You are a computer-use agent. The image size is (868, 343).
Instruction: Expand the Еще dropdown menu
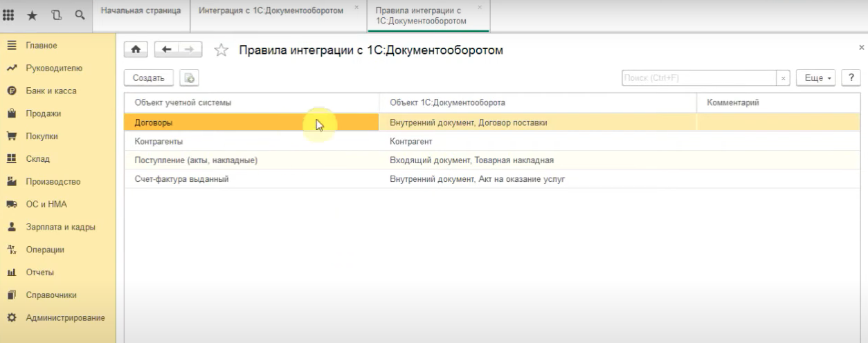tap(817, 78)
